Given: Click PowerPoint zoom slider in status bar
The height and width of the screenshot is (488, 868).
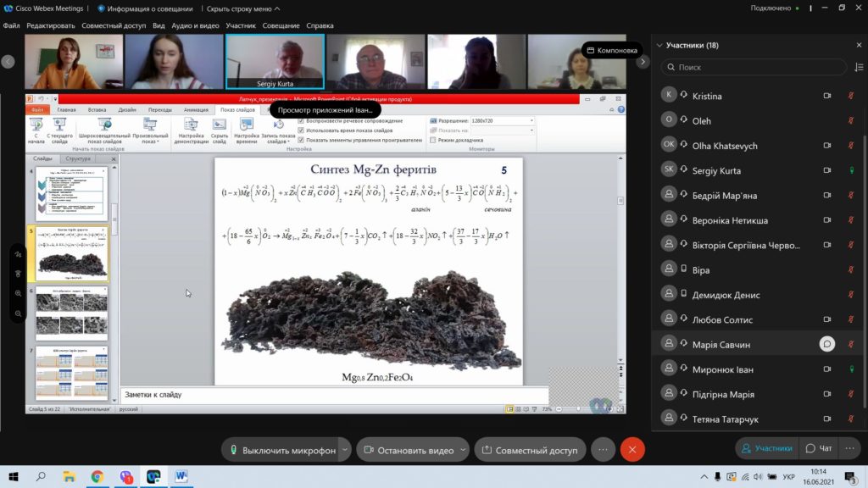Looking at the screenshot, I should [x=580, y=409].
